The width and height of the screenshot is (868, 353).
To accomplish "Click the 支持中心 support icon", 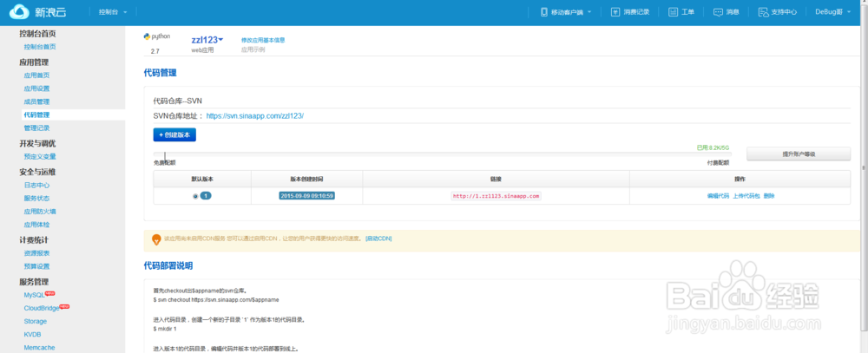I will 763,11.
